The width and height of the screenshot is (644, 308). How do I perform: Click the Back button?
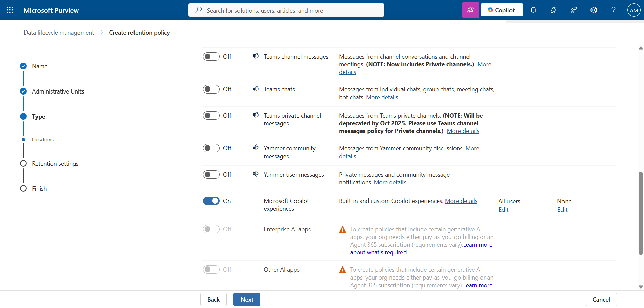213,299
